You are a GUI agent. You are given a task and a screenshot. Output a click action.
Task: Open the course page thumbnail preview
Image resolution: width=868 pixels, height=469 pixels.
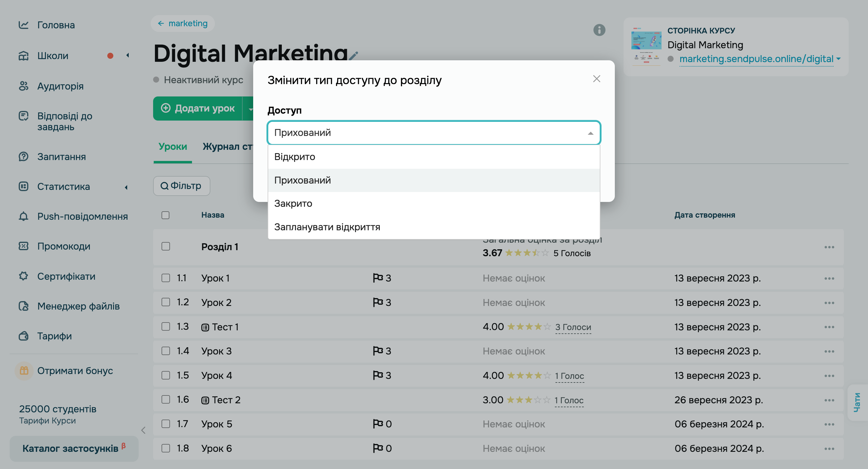coord(646,46)
